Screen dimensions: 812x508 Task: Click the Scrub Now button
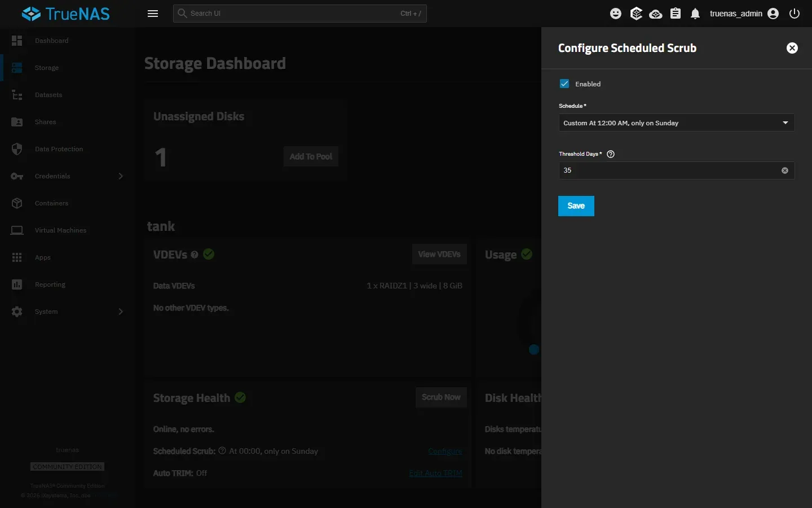click(441, 397)
